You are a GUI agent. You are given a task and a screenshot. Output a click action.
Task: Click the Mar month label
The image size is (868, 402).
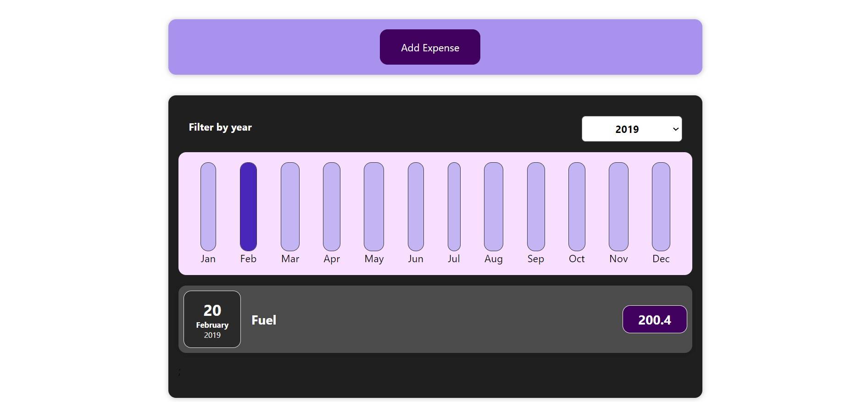coord(290,259)
